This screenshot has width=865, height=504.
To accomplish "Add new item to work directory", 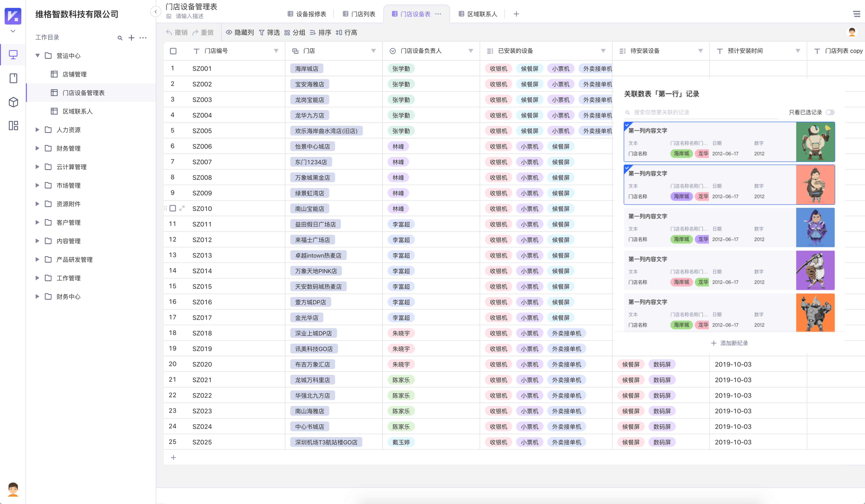I will [x=131, y=38].
